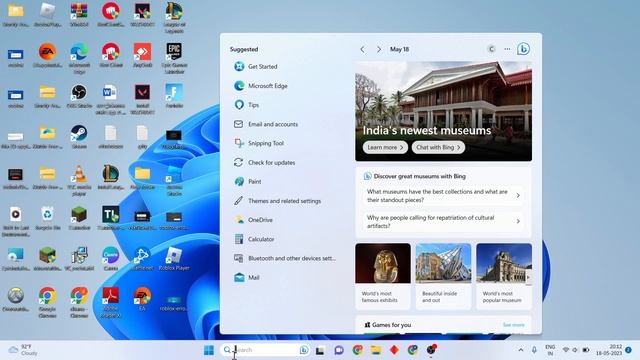Open World's most popular museum card
640x360 pixels.
[504, 276]
